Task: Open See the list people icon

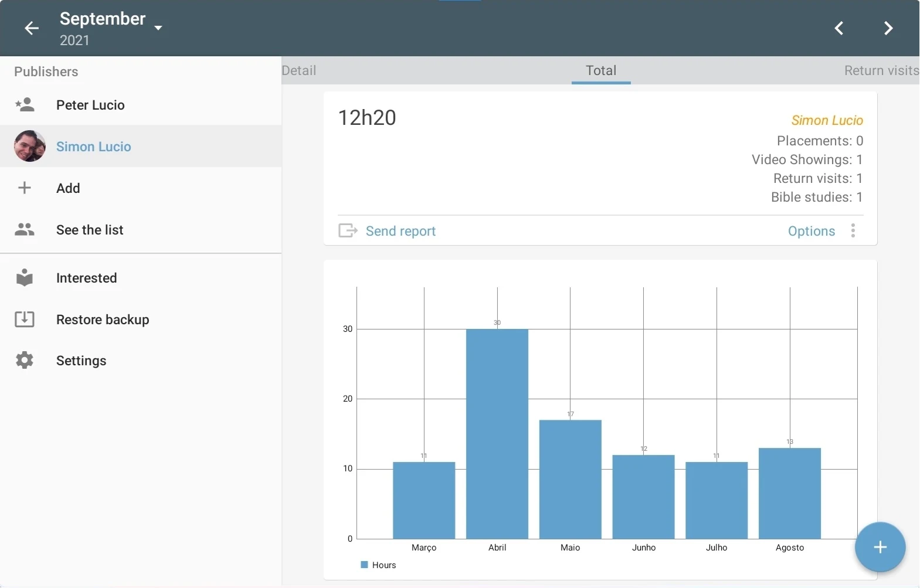Action: (x=25, y=229)
